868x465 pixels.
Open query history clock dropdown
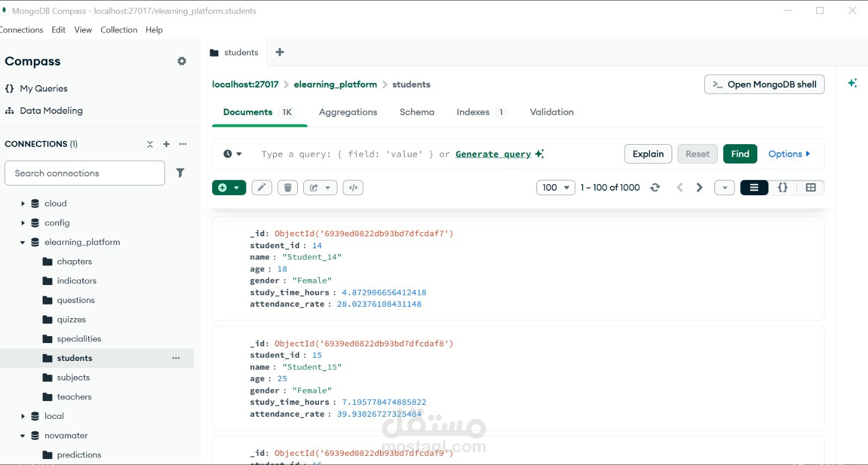pos(232,154)
